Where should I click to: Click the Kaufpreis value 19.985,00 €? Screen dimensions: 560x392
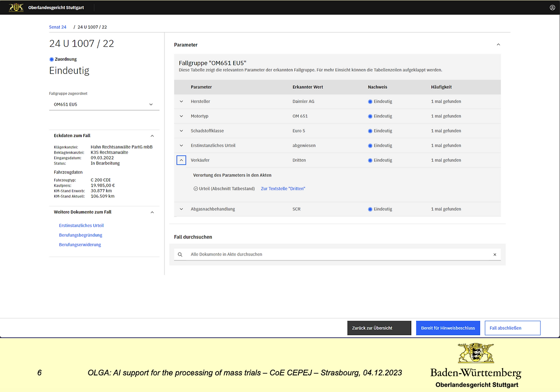(x=103, y=185)
